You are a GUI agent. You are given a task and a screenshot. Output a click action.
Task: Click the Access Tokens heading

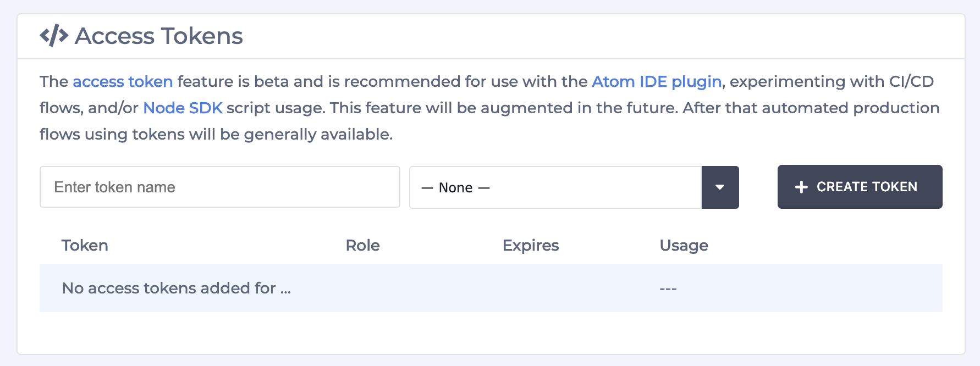coord(158,36)
